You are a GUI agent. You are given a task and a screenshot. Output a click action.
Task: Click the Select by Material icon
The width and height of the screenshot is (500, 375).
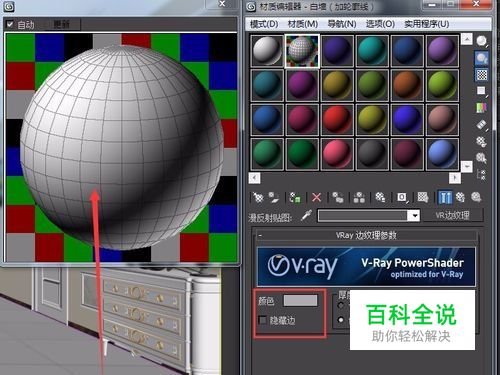tap(481, 158)
